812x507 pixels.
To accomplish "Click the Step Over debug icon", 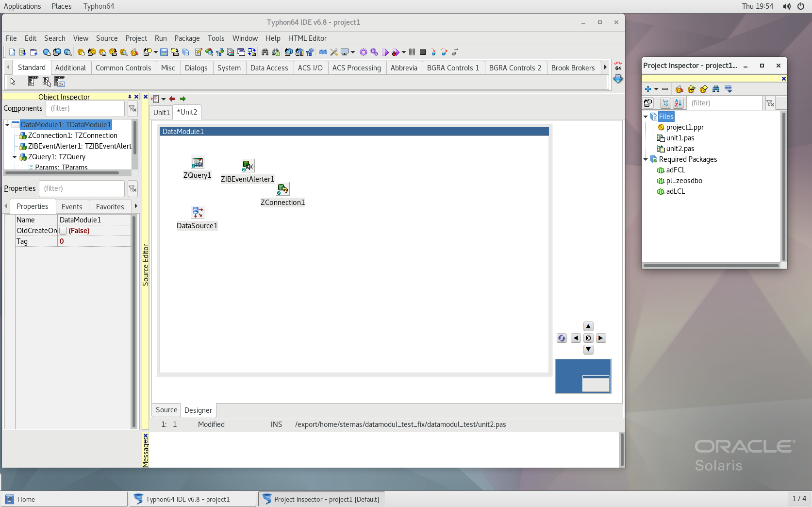I will click(x=444, y=52).
